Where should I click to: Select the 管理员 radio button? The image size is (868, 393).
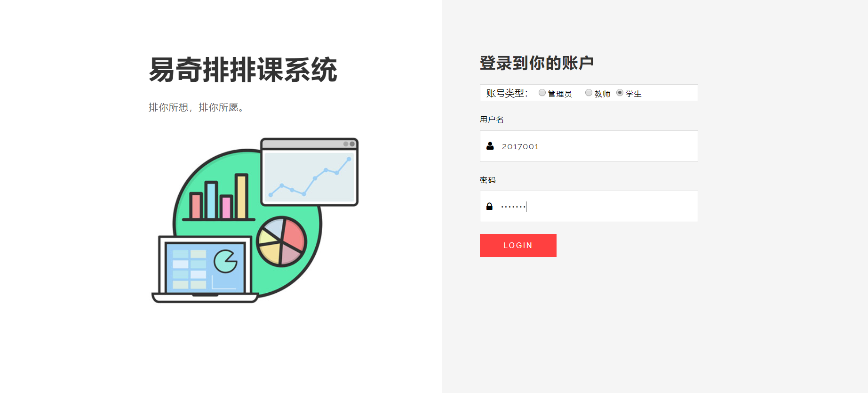pos(542,93)
